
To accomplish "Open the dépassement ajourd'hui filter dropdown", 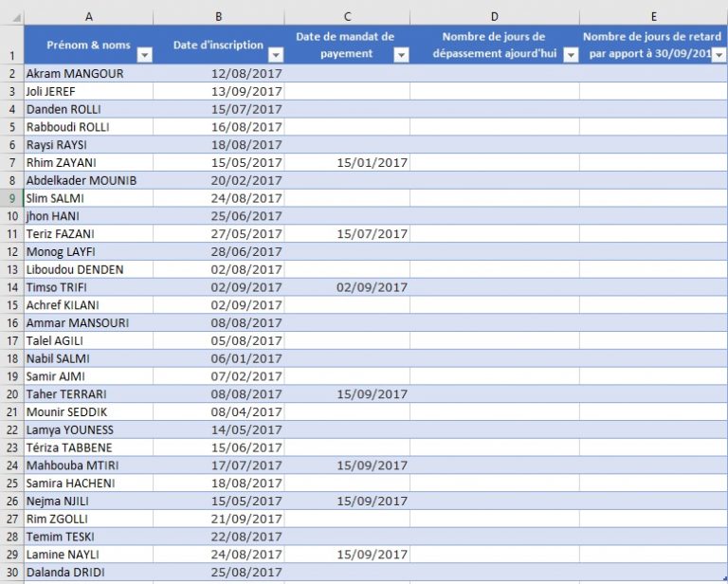I will click(571, 55).
